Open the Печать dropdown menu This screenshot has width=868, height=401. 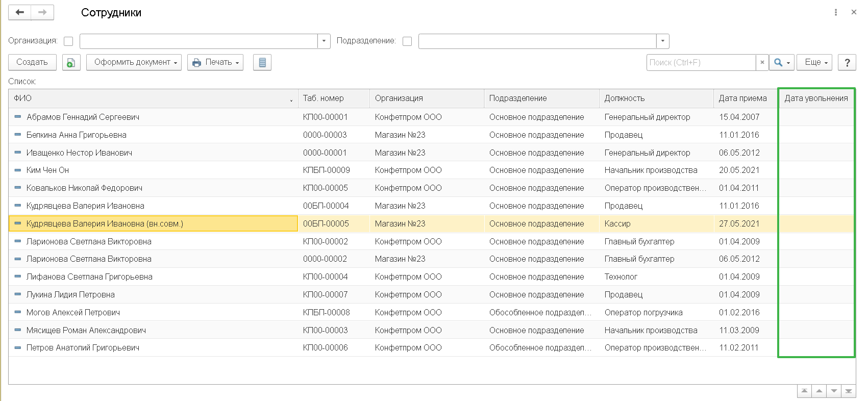coord(215,62)
